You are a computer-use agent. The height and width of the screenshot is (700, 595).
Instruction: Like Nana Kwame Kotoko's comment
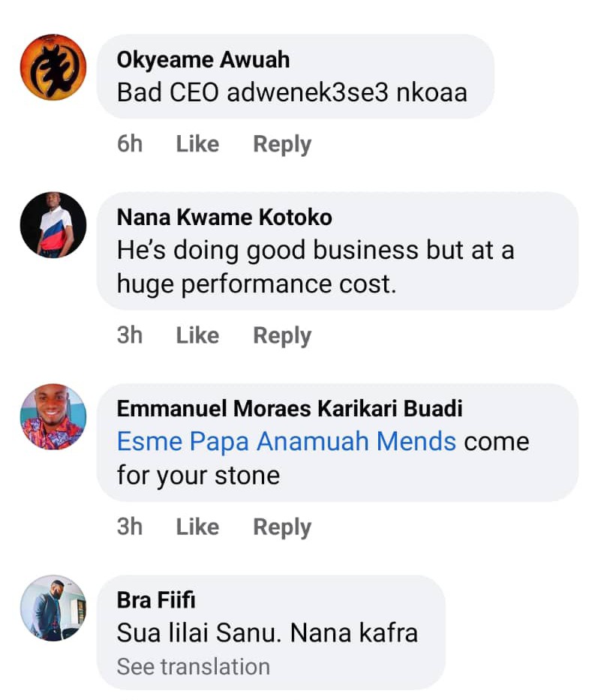(x=197, y=335)
